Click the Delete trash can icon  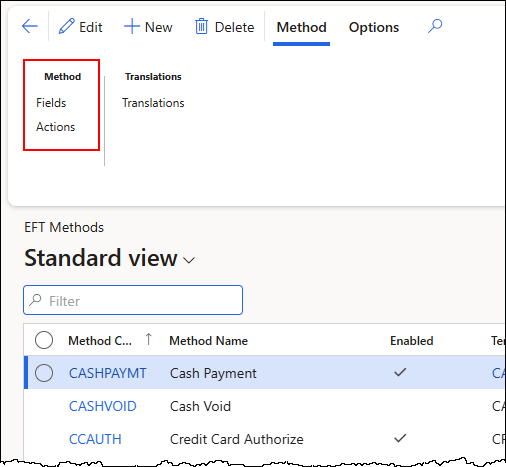pyautogui.click(x=201, y=26)
